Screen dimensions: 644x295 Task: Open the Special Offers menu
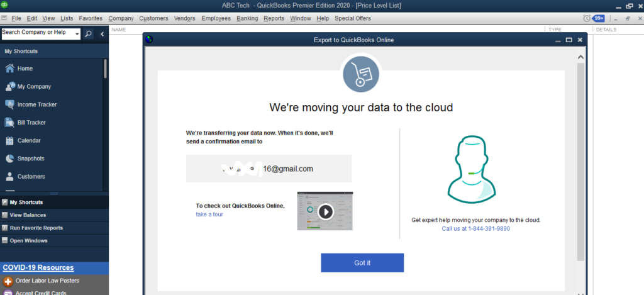tap(353, 18)
